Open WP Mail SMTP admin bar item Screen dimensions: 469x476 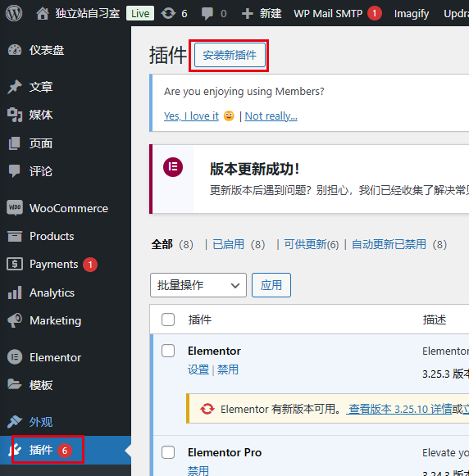[x=328, y=14]
